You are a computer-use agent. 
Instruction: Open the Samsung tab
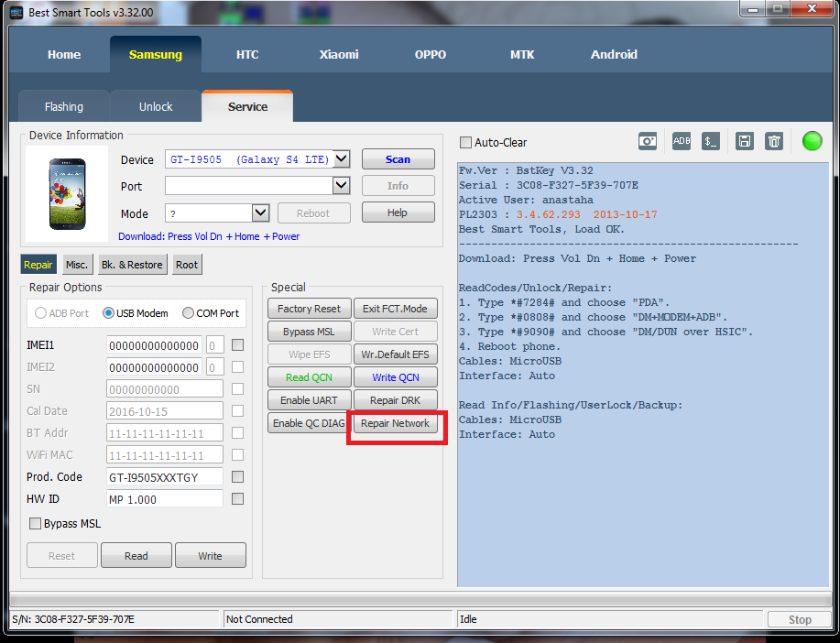(156, 55)
